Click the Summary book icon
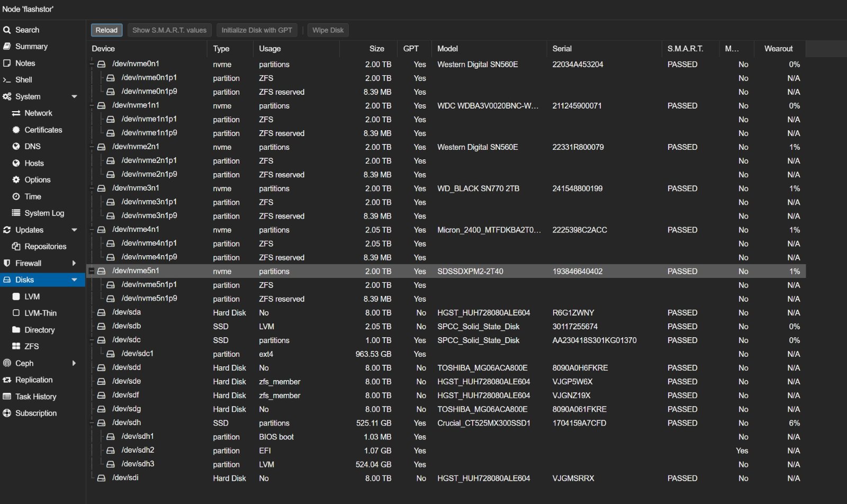847x504 pixels. tap(7, 47)
